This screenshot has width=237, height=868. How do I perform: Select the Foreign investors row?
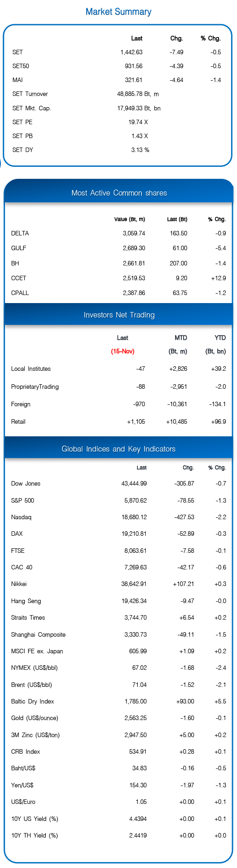[118, 404]
